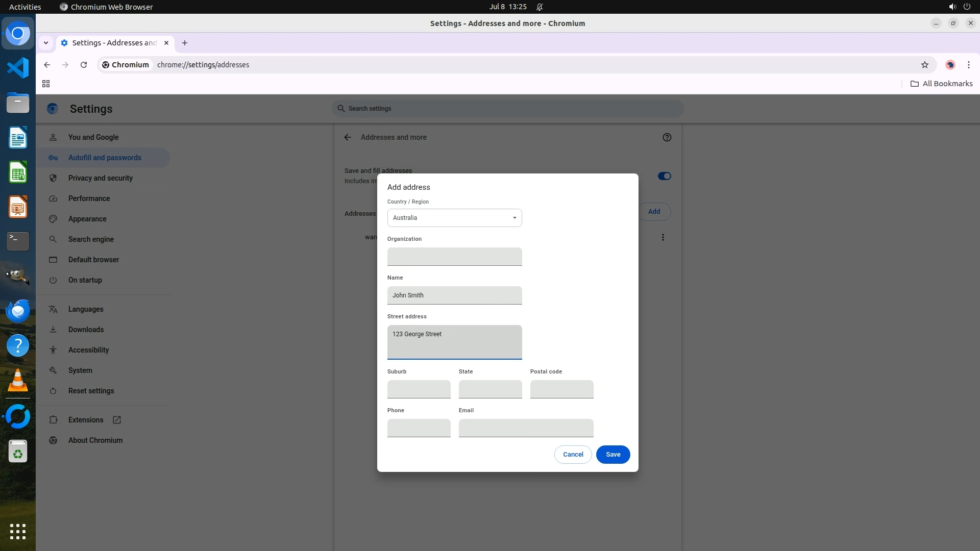This screenshot has height=551, width=980.
Task: Open more actions for the saved address entry
Action: 663,237
